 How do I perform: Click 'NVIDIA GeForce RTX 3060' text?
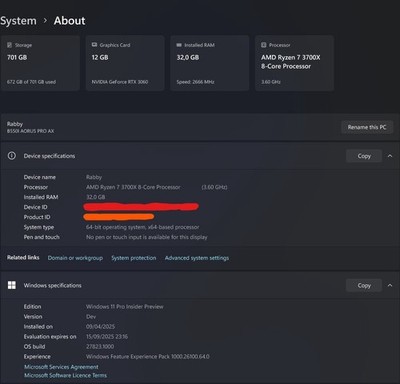tap(120, 82)
